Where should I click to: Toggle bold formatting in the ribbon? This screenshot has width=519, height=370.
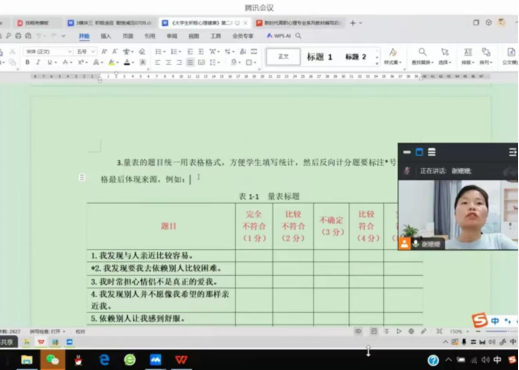click(28, 62)
